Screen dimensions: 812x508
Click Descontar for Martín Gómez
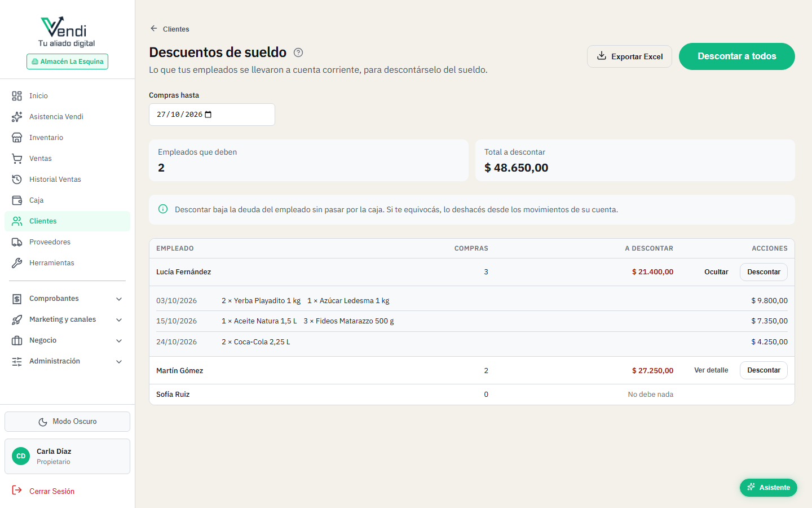coord(764,370)
